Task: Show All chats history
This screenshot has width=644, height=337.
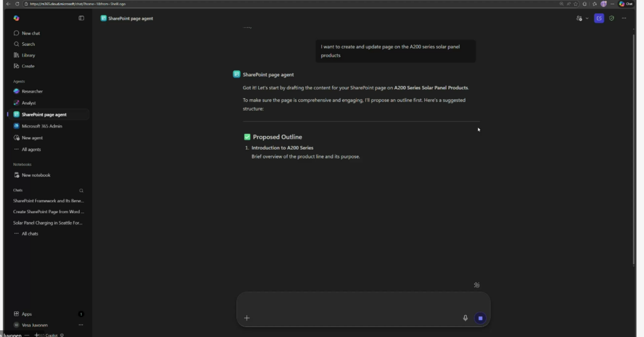Action: click(x=30, y=234)
